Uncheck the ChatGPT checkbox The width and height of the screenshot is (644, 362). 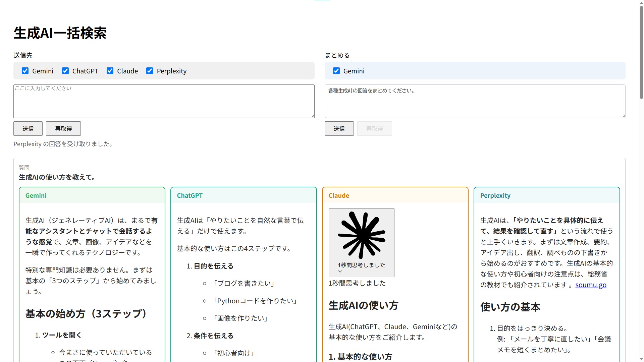pyautogui.click(x=65, y=71)
